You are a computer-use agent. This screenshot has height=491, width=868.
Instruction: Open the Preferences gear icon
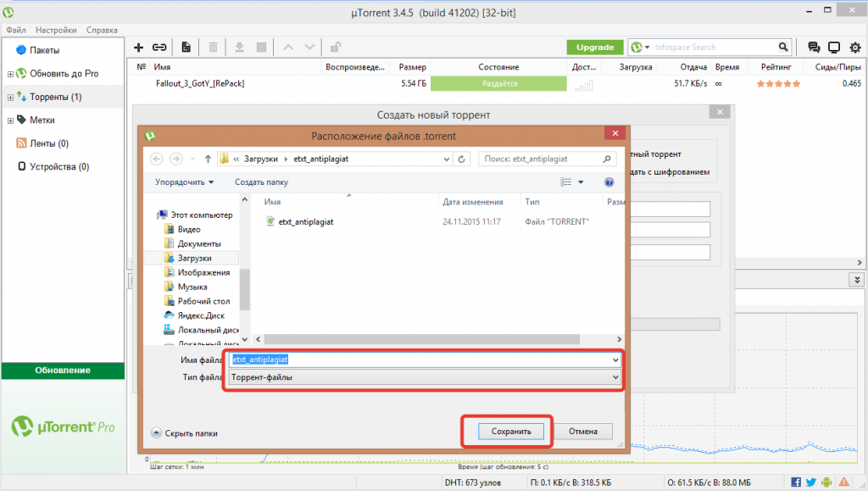855,47
